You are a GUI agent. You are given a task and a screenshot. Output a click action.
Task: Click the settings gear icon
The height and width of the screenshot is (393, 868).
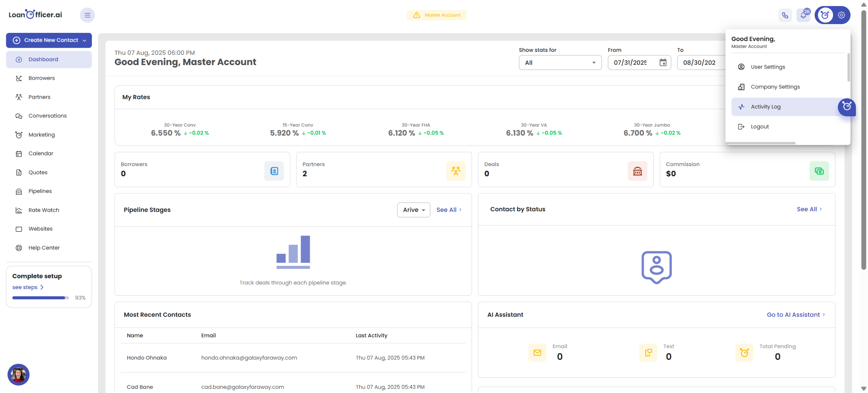(x=841, y=15)
